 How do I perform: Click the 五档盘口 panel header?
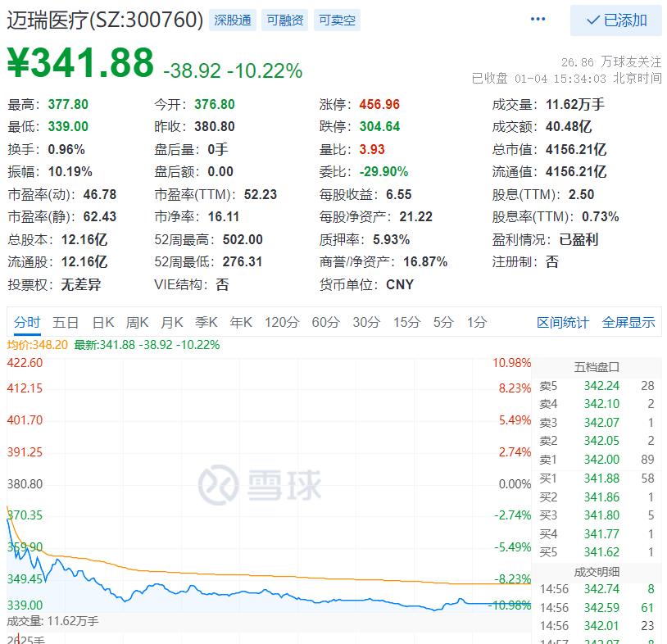click(x=597, y=367)
